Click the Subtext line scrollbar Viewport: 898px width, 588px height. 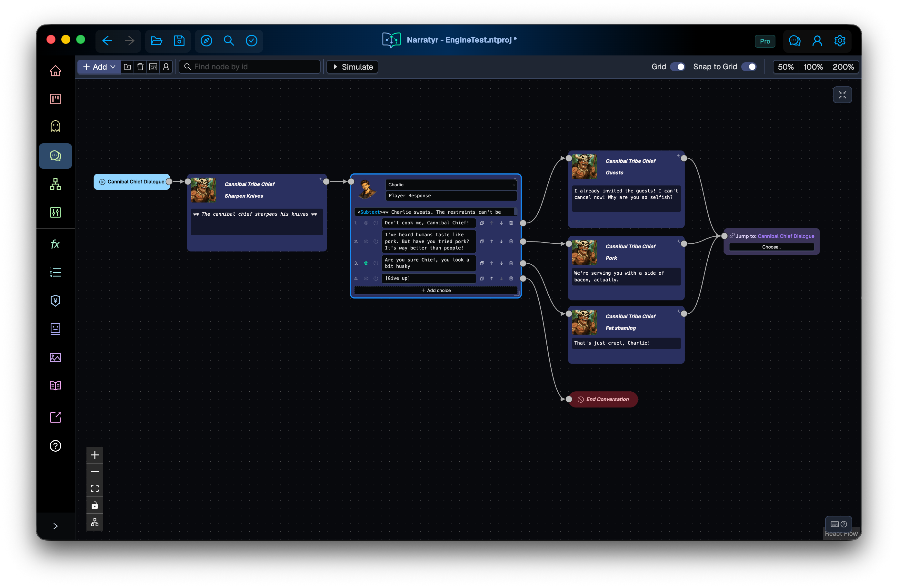[515, 212]
